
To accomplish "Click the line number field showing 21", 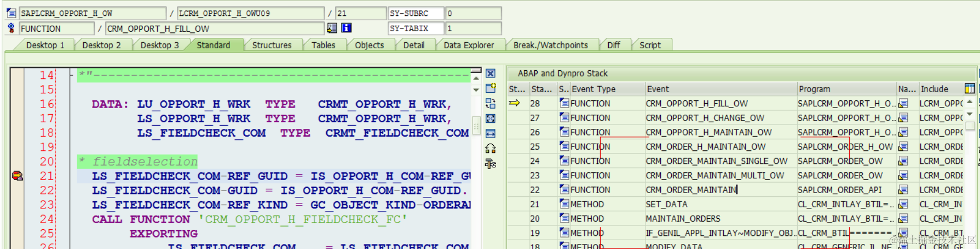I will (x=360, y=13).
